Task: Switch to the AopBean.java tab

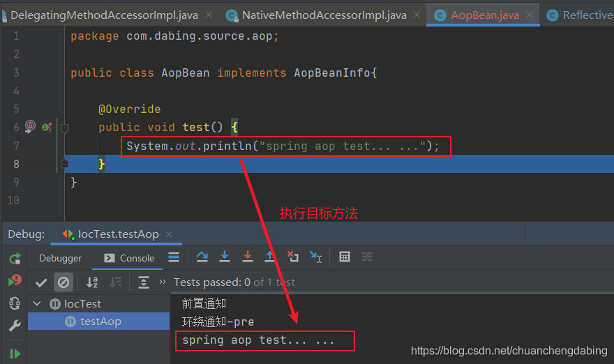Action: (x=484, y=15)
